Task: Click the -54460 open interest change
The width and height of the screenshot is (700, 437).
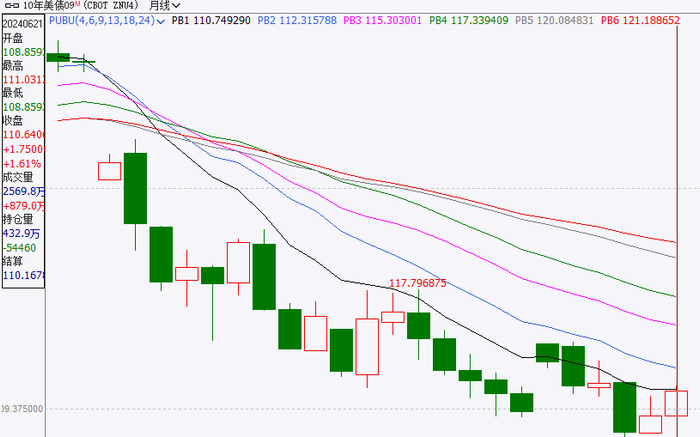Action: pyautogui.click(x=20, y=248)
